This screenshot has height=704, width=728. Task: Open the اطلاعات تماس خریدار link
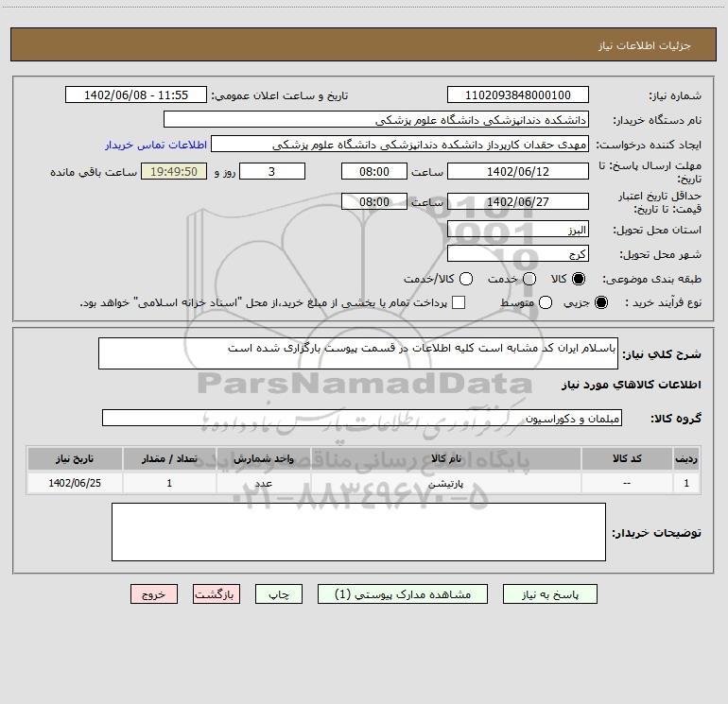(156, 145)
